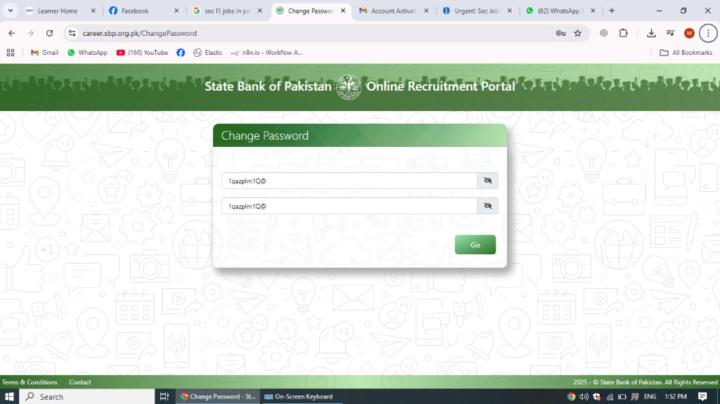Switch to the Facebook tab
The width and height of the screenshot is (720, 404).
[143, 11]
